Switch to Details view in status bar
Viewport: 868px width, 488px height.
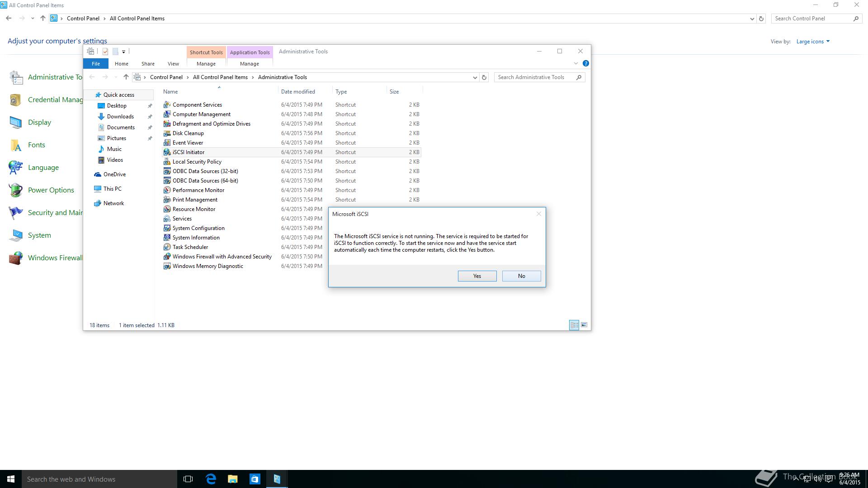(x=574, y=325)
